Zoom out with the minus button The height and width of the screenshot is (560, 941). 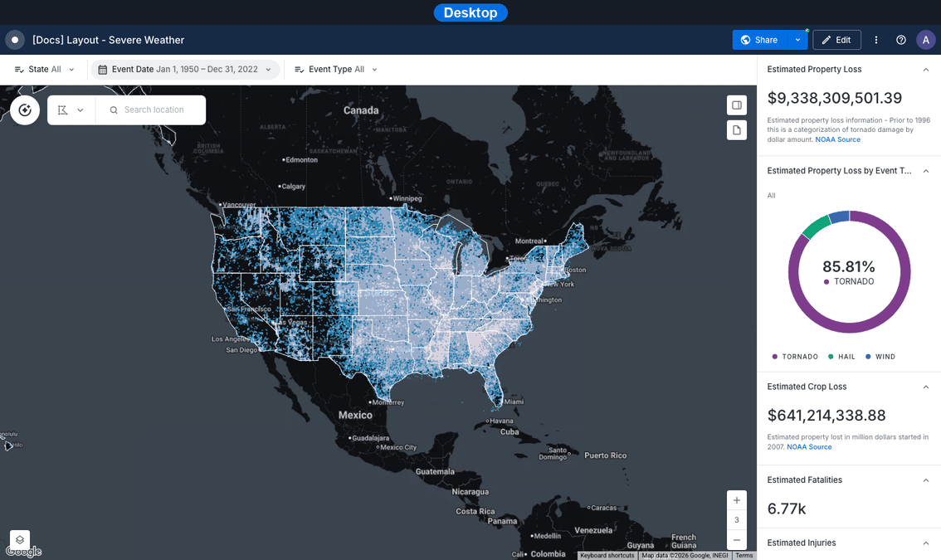tap(736, 539)
